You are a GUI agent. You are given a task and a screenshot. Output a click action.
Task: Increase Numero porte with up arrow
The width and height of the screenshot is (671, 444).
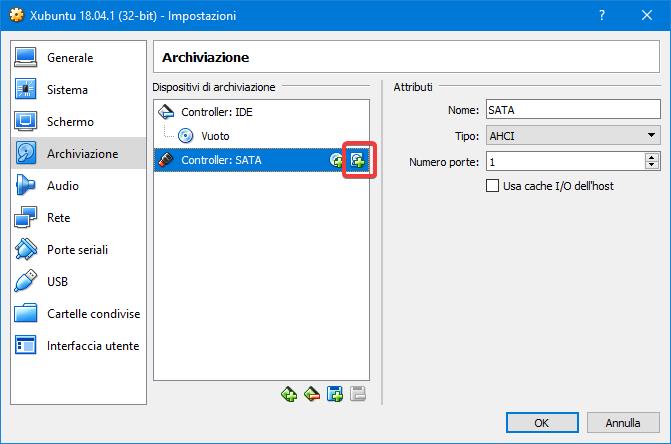point(652,157)
